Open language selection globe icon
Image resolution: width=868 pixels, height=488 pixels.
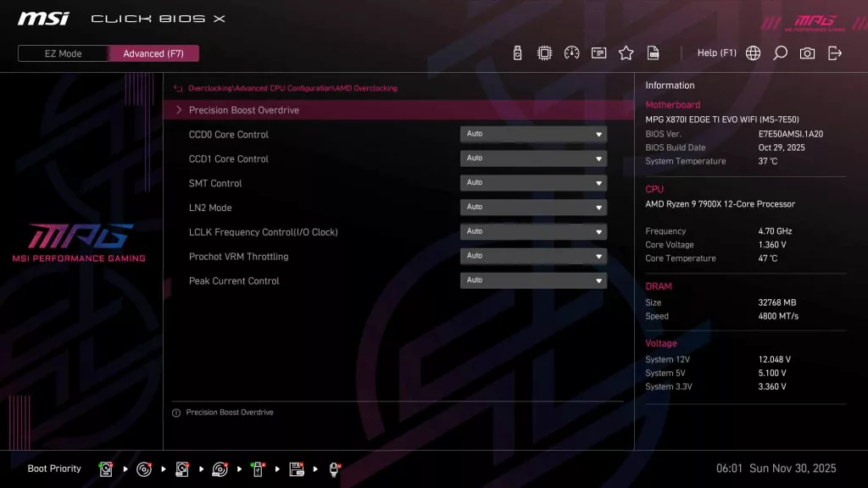pos(753,53)
